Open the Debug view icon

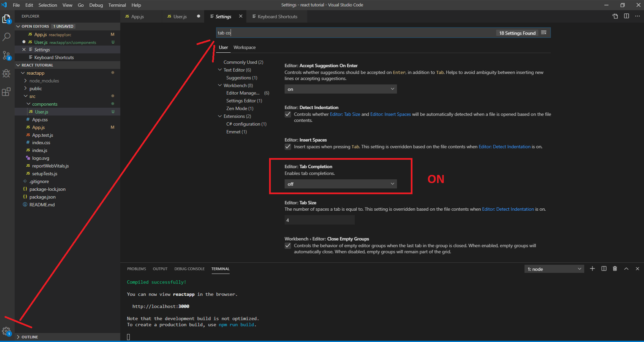point(6,74)
